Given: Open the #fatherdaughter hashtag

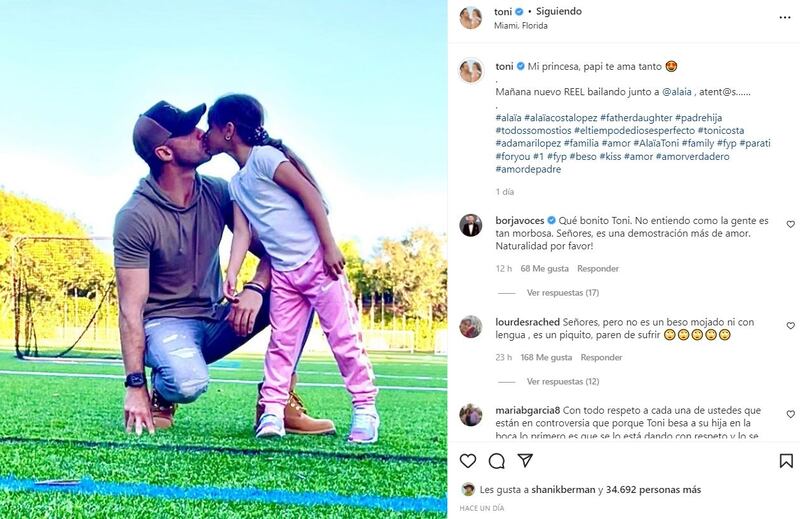Looking at the screenshot, I should 636,118.
